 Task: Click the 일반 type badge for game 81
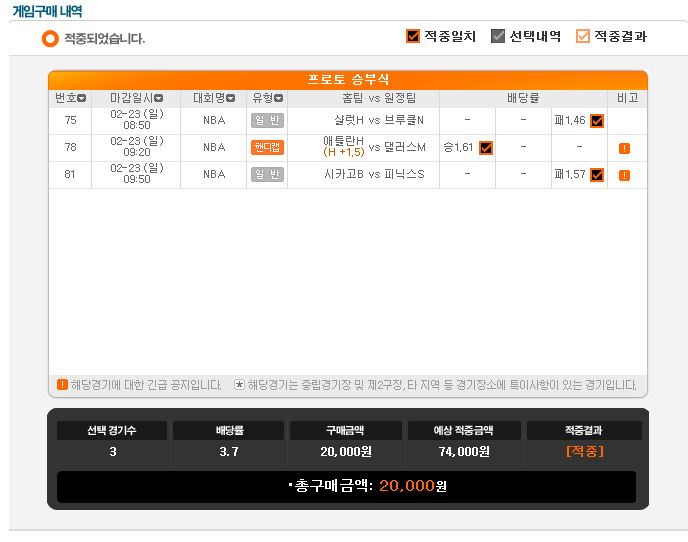tap(267, 175)
